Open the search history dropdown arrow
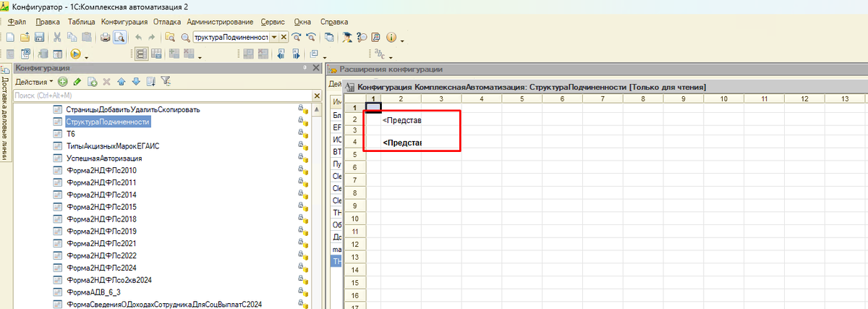Image resolution: width=868 pixels, height=309 pixels. [x=274, y=37]
